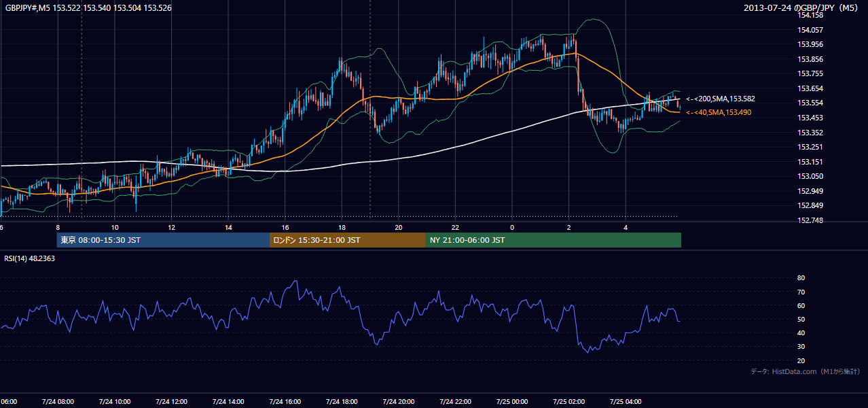868x408 pixels.
Task: Click the 7/24 18:00 time axis label
Action: click(342, 401)
